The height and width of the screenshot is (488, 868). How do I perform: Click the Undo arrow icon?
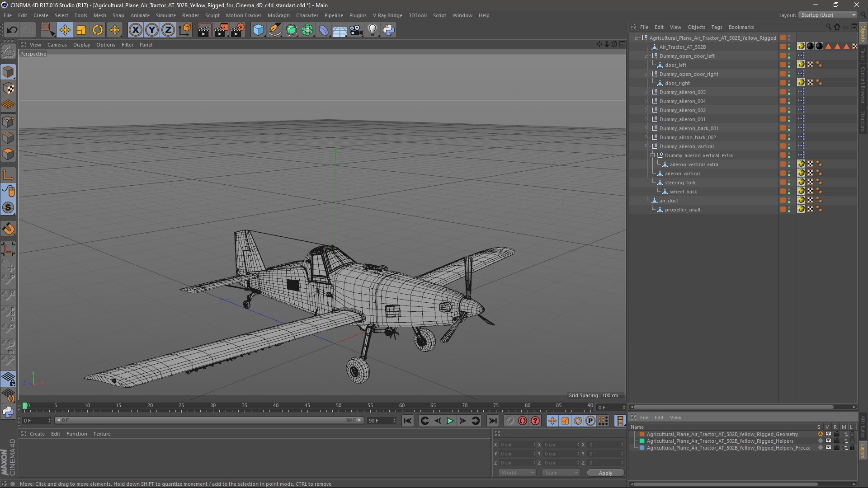click(x=12, y=30)
